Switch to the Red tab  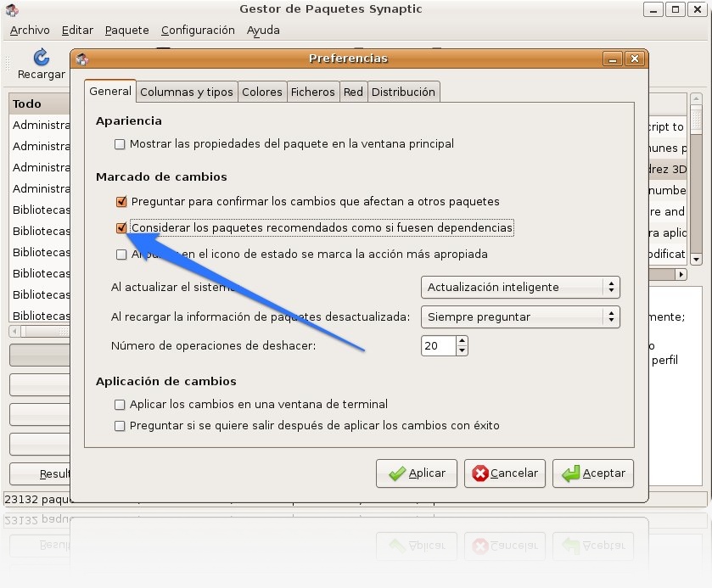[x=353, y=92]
